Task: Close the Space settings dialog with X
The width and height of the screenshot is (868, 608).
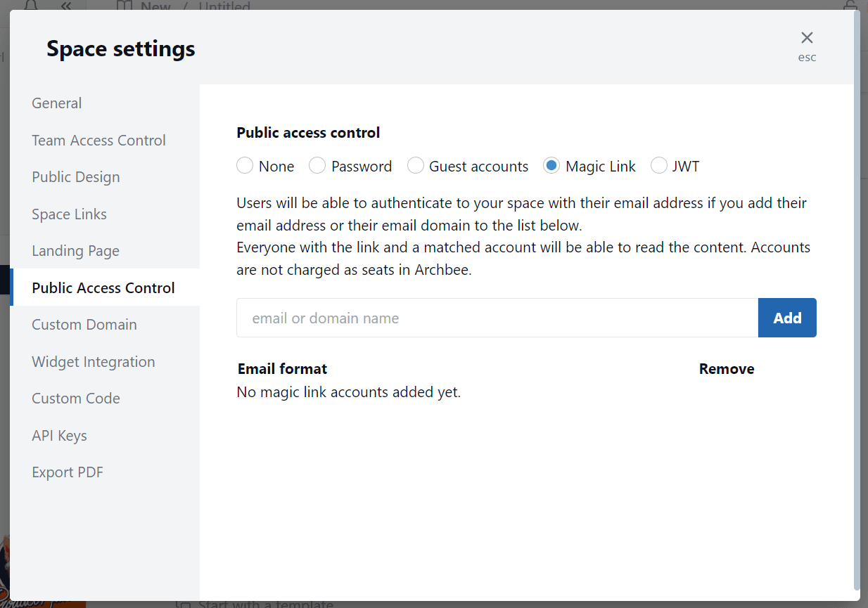Action: click(807, 38)
